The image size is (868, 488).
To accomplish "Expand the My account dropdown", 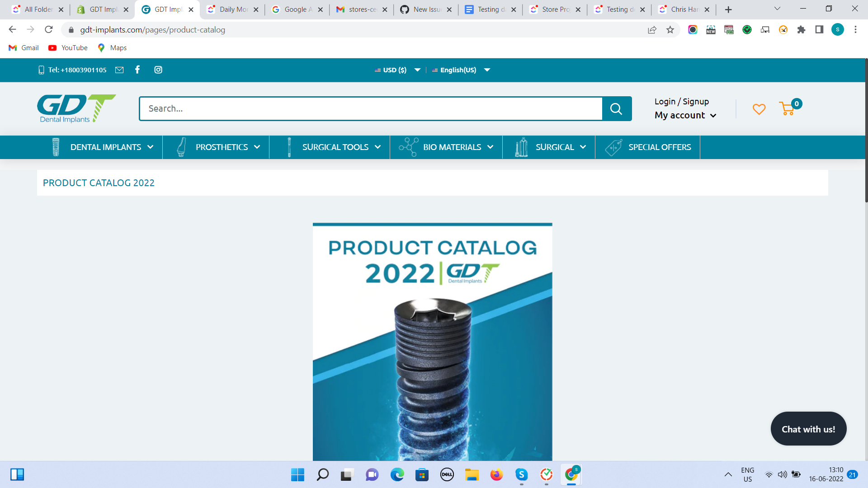I will point(685,115).
